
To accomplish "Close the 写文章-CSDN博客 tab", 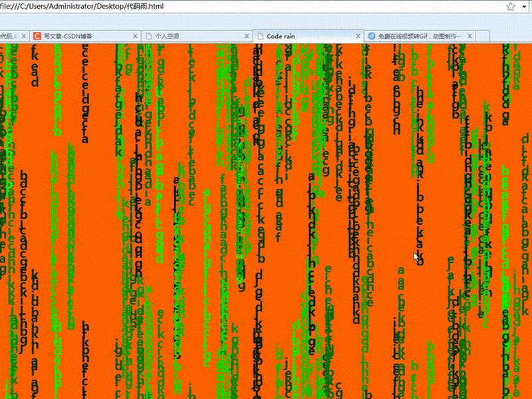I will (x=135, y=36).
